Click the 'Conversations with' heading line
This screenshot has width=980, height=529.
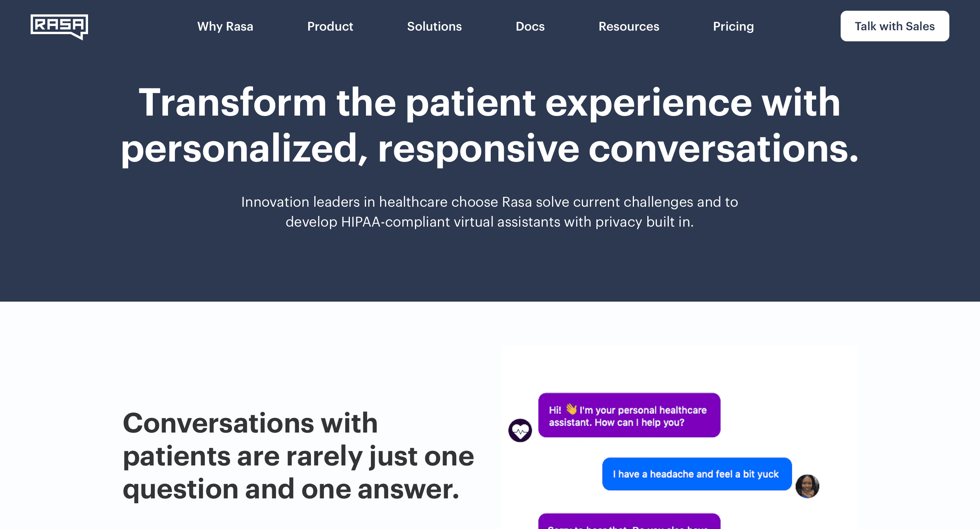[250, 423]
